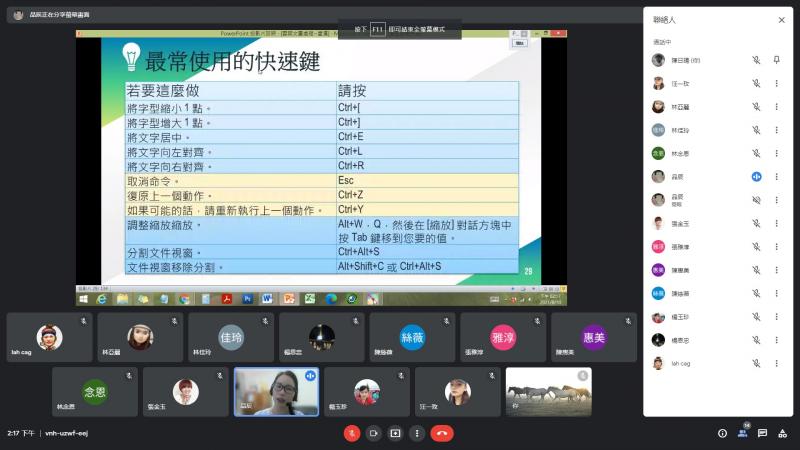The height and width of the screenshot is (450, 800).
Task: Click the Internet Explorer icon in the shared taskbar
Action: [x=102, y=299]
